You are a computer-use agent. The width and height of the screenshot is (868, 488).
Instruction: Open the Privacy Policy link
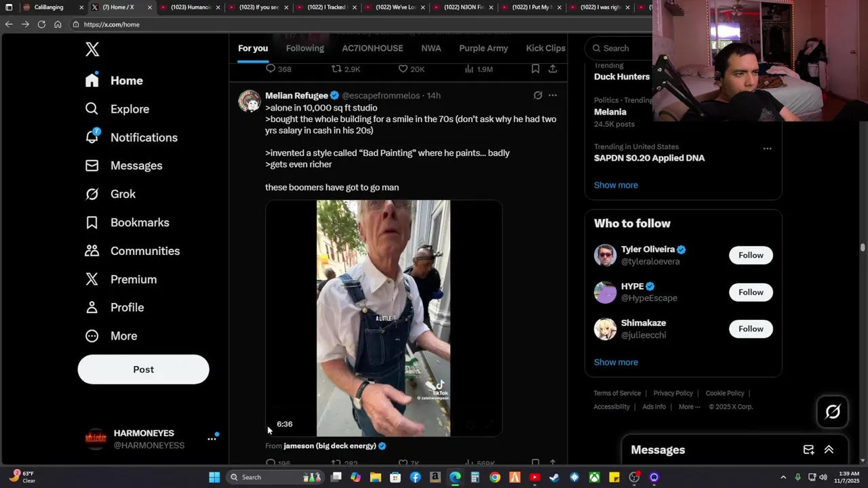click(x=673, y=393)
